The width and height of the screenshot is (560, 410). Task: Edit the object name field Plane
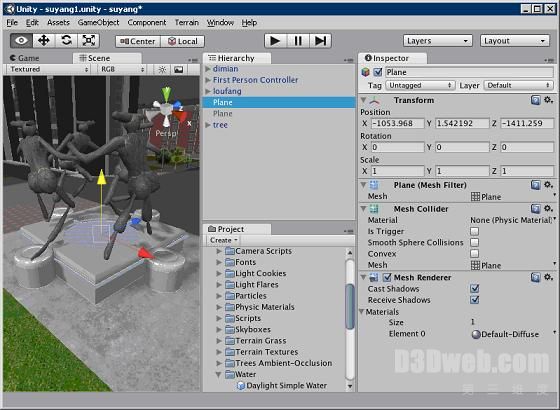tap(469, 72)
